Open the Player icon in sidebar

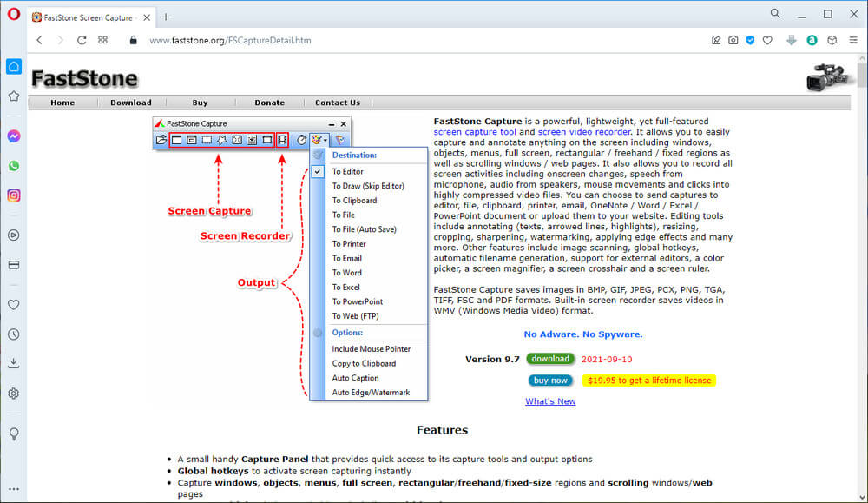(x=14, y=235)
